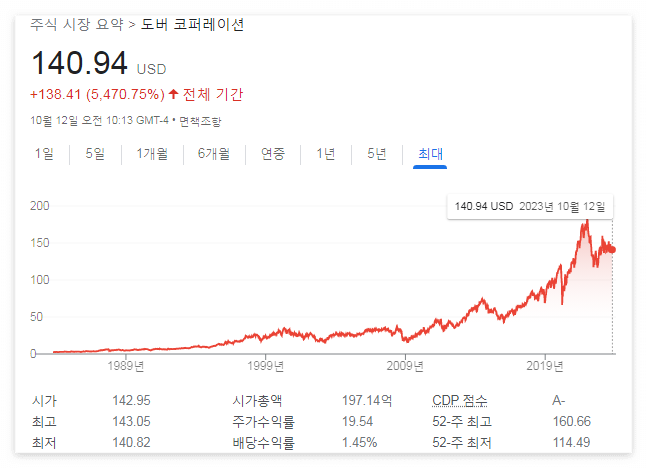Viewport: 647px width, 468px height.
Task: Click the 시가 value 142.95
Action: coord(131,400)
